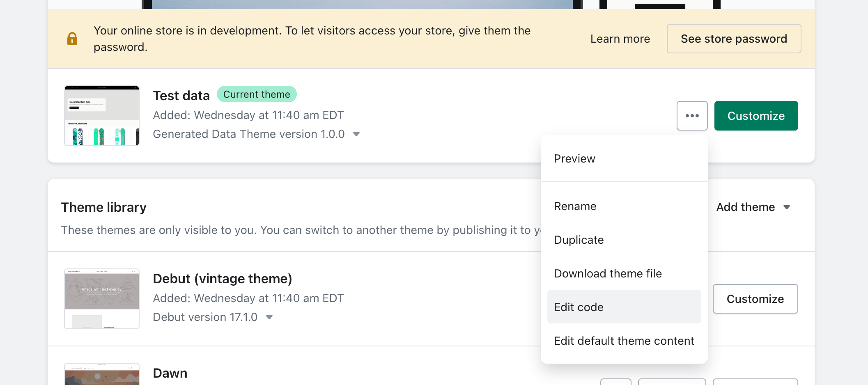The width and height of the screenshot is (868, 385).
Task: Click the Test data theme thumbnail
Action: coord(102,116)
